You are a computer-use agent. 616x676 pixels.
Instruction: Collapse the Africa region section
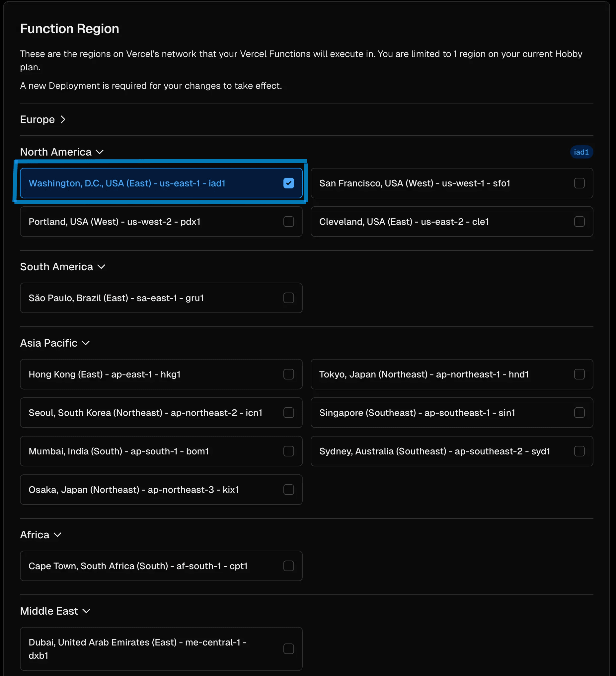[40, 535]
